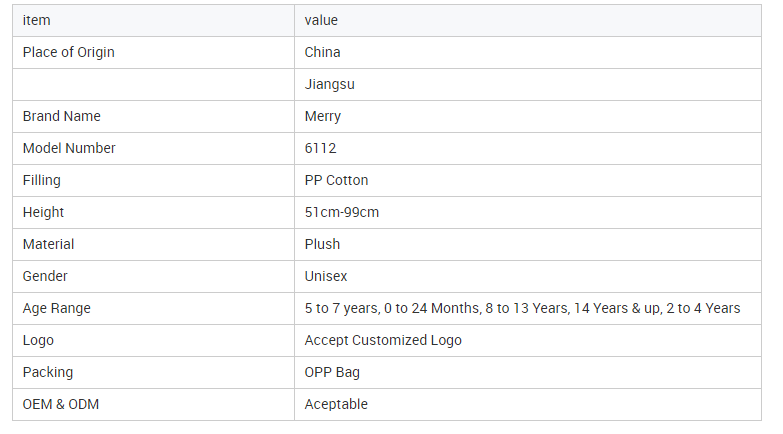
Task: Click the 'Aceptable' OEM & ODM value
Action: pos(336,404)
